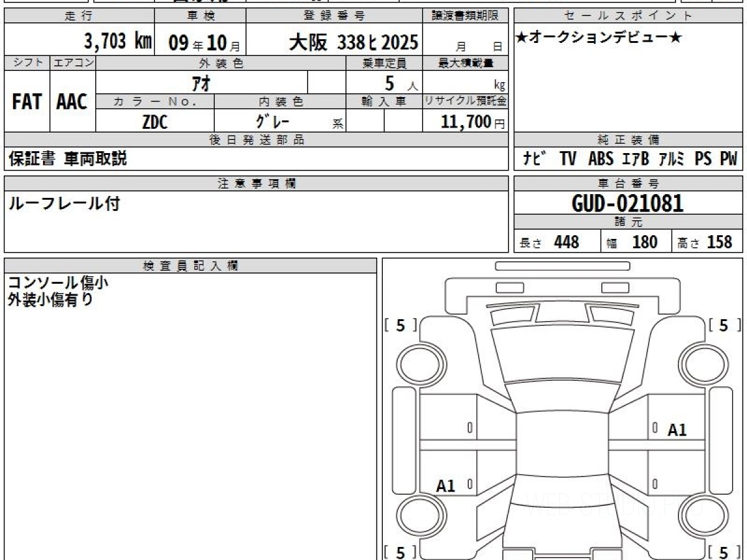Click the A1 damage mark on left door
The width and height of the screenshot is (747, 560).
pyautogui.click(x=446, y=486)
